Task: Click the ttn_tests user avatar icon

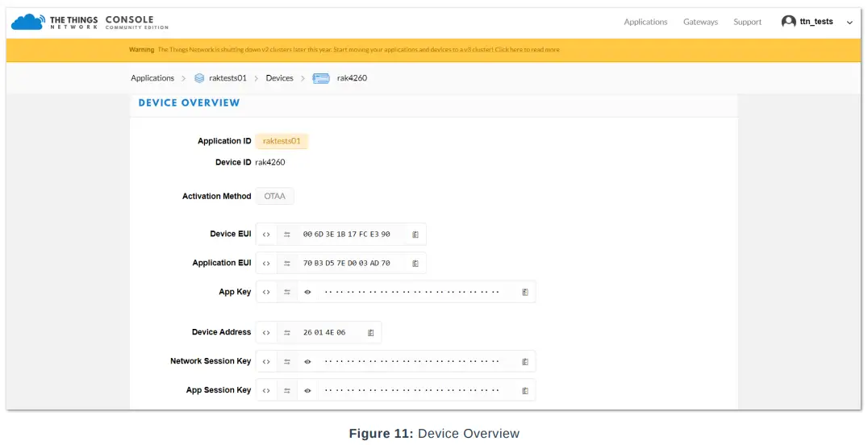Action: [x=788, y=22]
